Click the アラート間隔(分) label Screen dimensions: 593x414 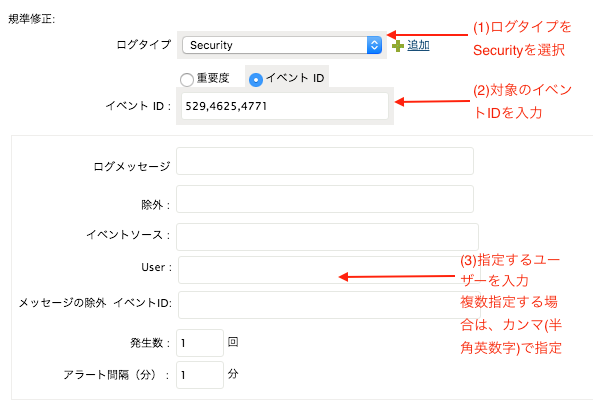point(116,375)
